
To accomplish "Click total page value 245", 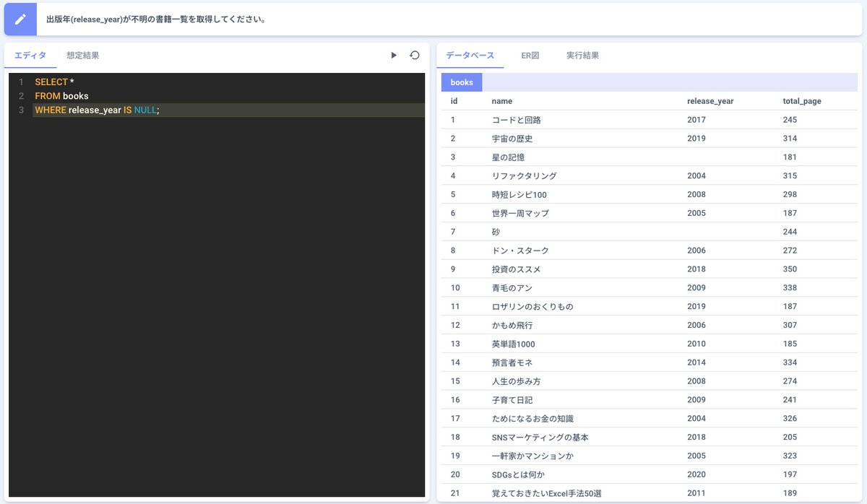I will click(790, 120).
